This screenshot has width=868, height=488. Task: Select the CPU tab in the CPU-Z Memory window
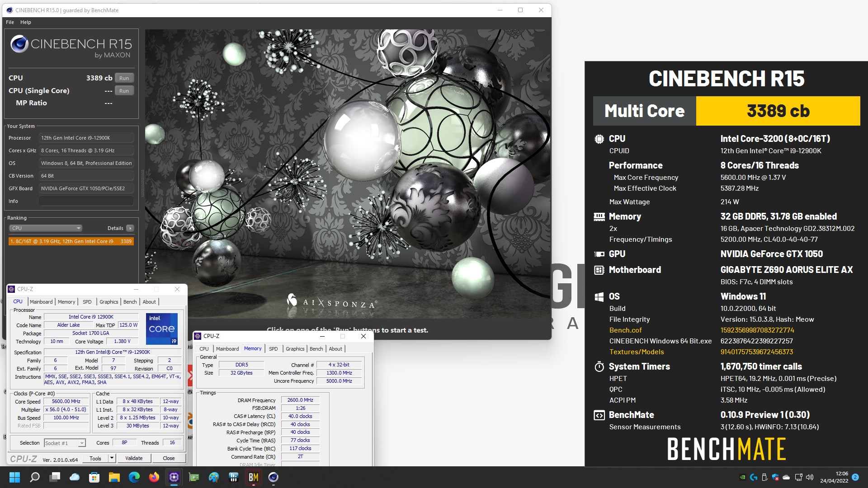pos(204,349)
